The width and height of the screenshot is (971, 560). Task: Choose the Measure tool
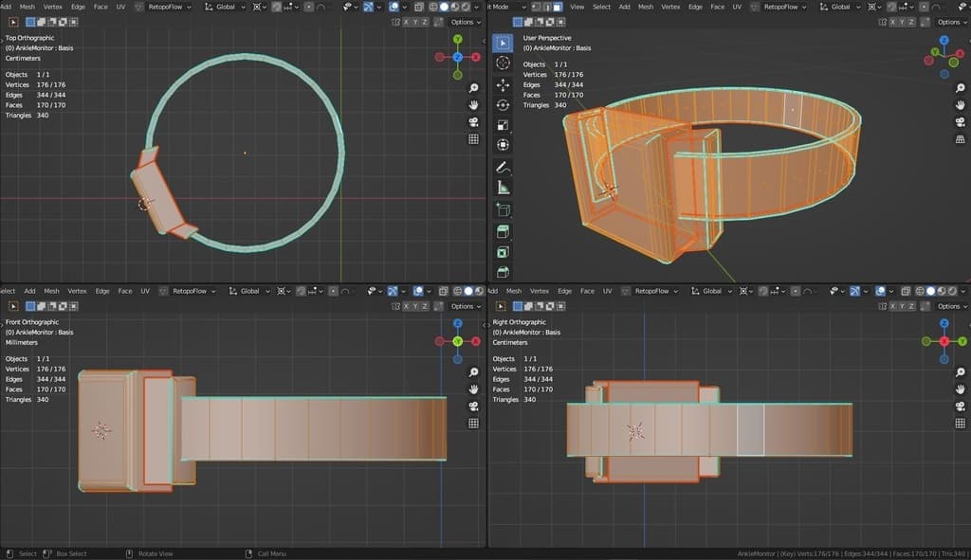coord(503,188)
